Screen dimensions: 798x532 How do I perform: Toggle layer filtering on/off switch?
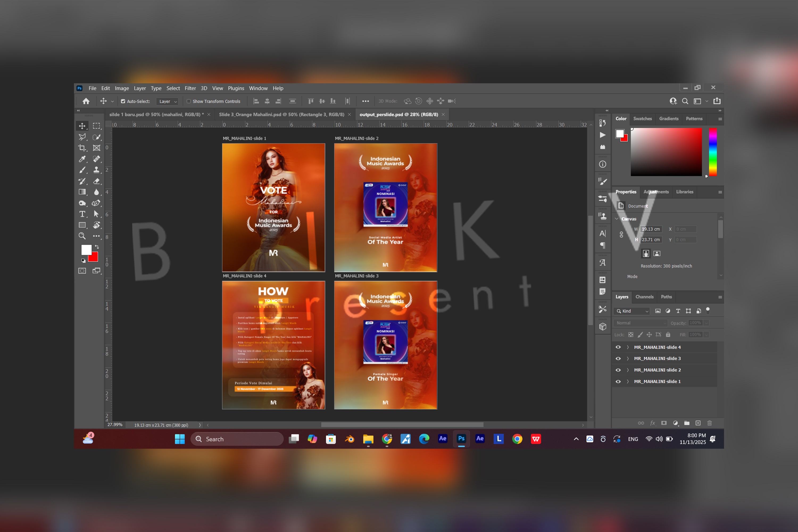pos(708,310)
